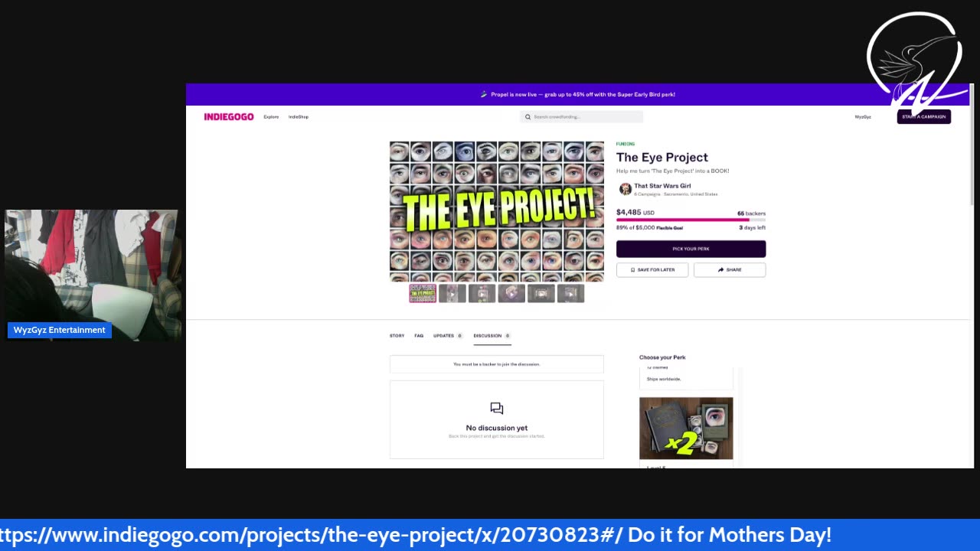Click the WyzGyz Entertainment name label

tap(60, 330)
